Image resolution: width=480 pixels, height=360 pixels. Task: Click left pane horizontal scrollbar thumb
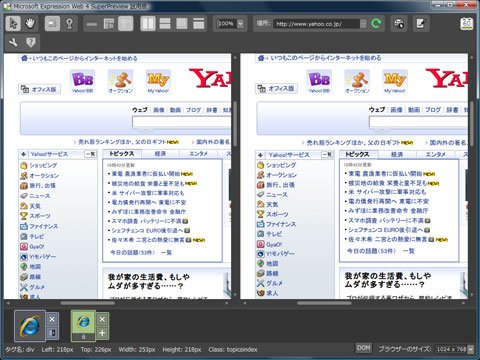click(x=88, y=303)
